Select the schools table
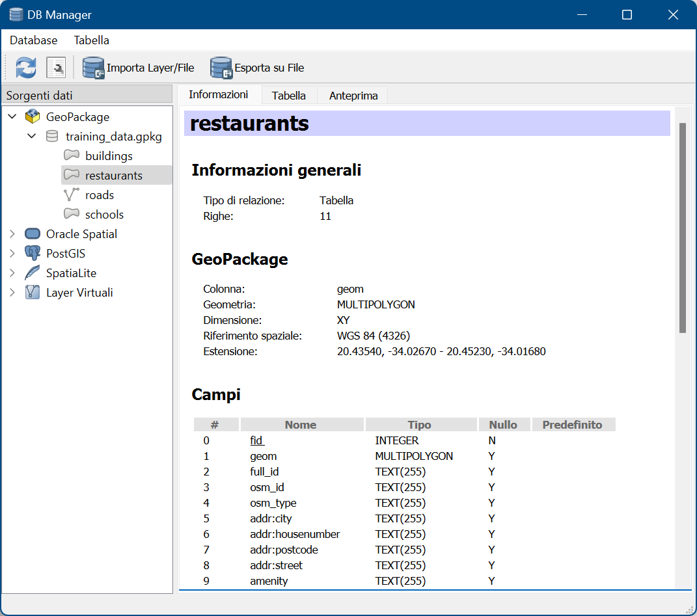The image size is (697, 616). (105, 215)
